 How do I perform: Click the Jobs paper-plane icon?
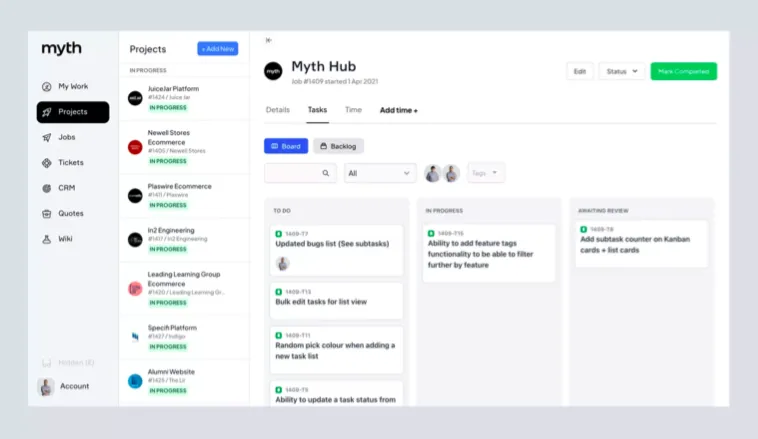tap(46, 137)
